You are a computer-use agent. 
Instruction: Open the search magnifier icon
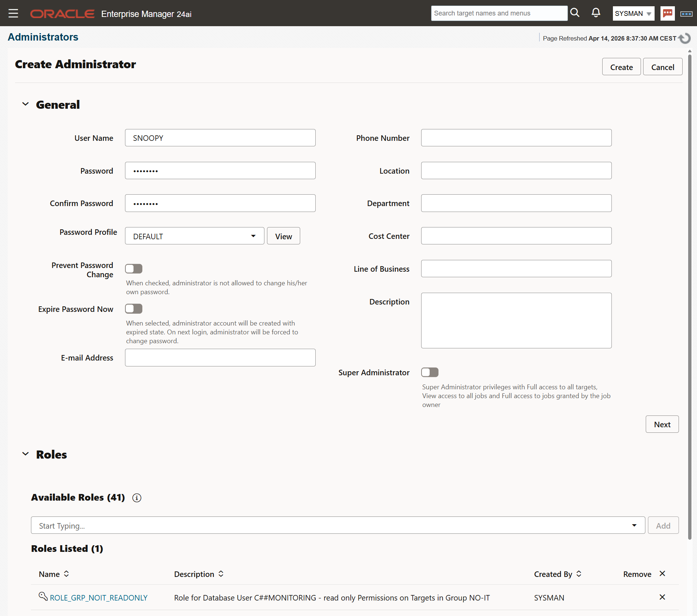(x=575, y=13)
